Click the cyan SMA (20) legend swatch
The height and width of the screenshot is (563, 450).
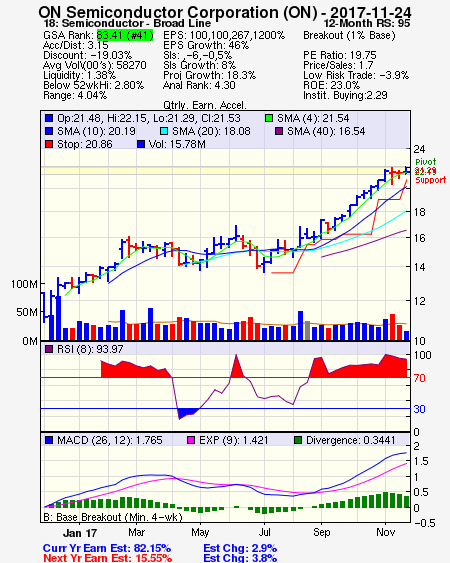coord(164,131)
